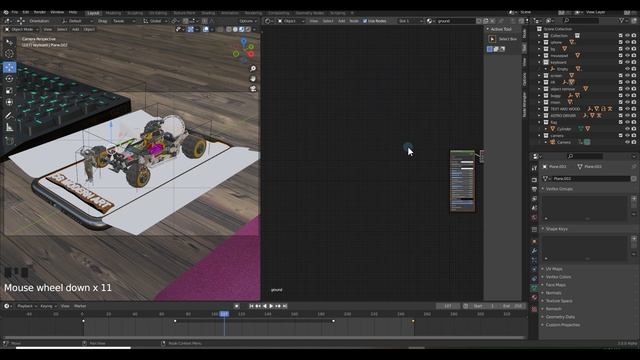Select the Measure tool
640x360 pixels.
[x=9, y=128]
